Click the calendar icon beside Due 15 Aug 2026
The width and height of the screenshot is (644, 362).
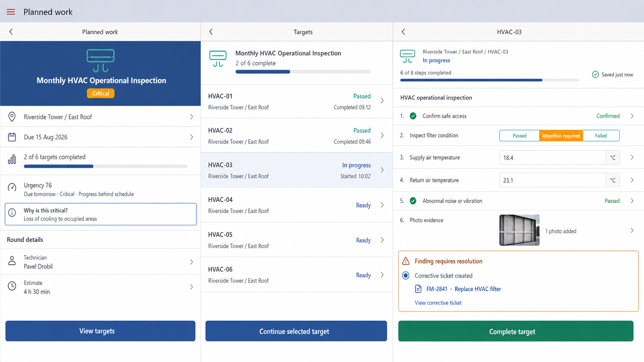click(12, 137)
